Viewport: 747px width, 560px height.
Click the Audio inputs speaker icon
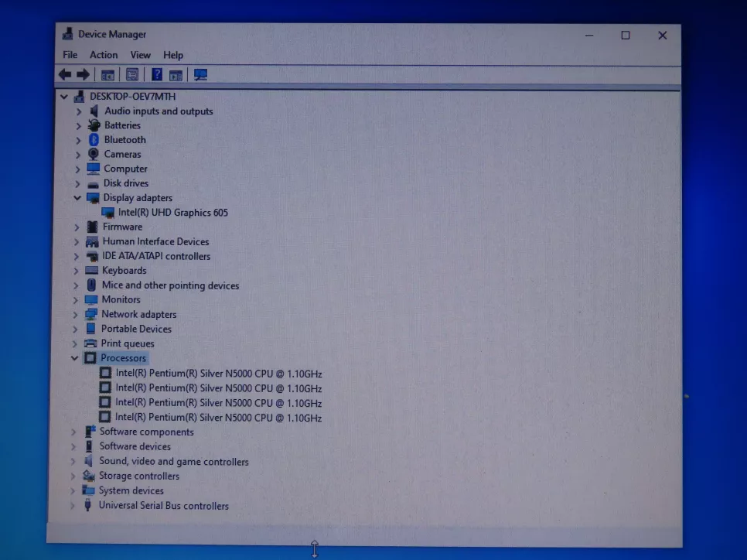(x=94, y=111)
